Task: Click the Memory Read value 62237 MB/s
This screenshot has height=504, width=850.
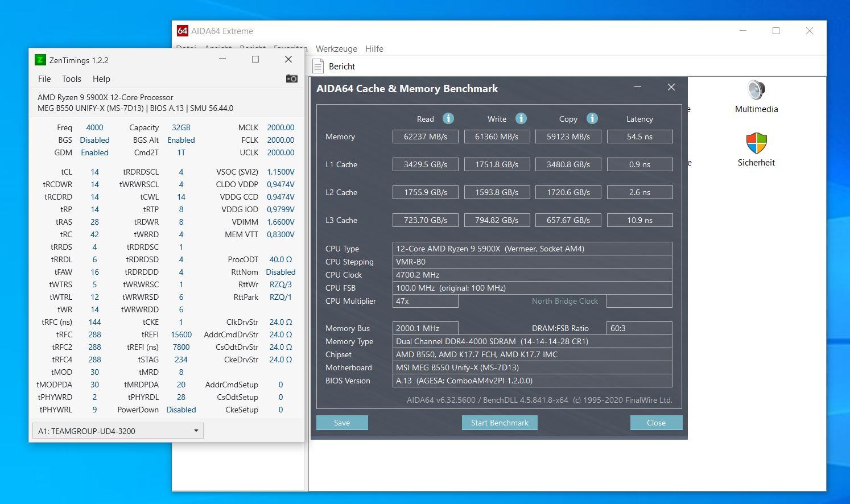Action: [x=426, y=137]
